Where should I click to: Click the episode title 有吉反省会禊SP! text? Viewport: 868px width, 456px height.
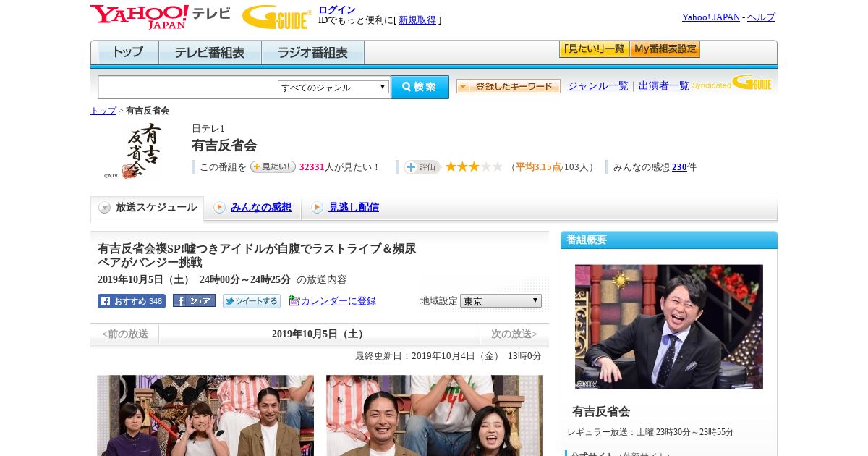257,256
